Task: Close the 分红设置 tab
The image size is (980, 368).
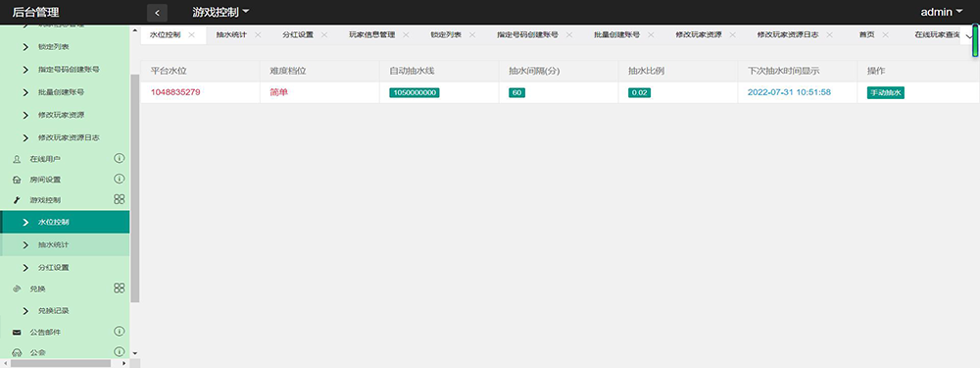Action: pyautogui.click(x=324, y=35)
